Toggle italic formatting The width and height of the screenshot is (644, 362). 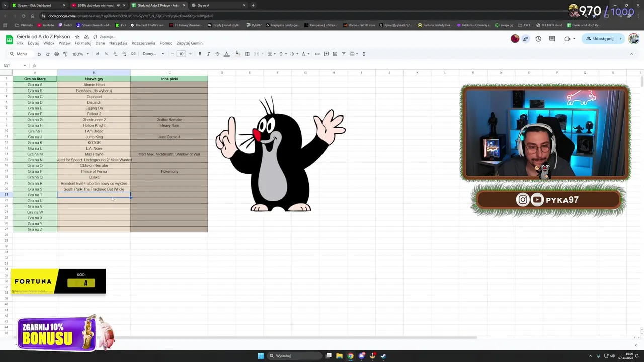tap(208, 54)
